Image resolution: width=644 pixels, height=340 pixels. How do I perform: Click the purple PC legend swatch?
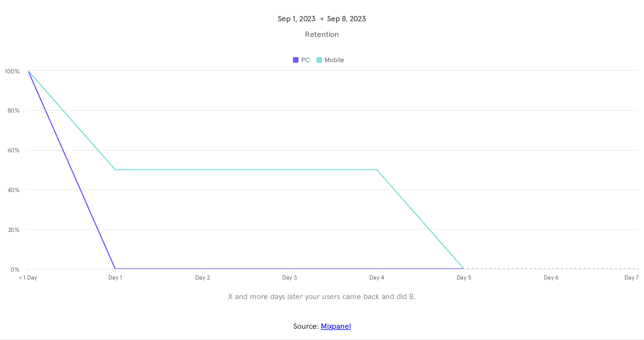(x=295, y=60)
